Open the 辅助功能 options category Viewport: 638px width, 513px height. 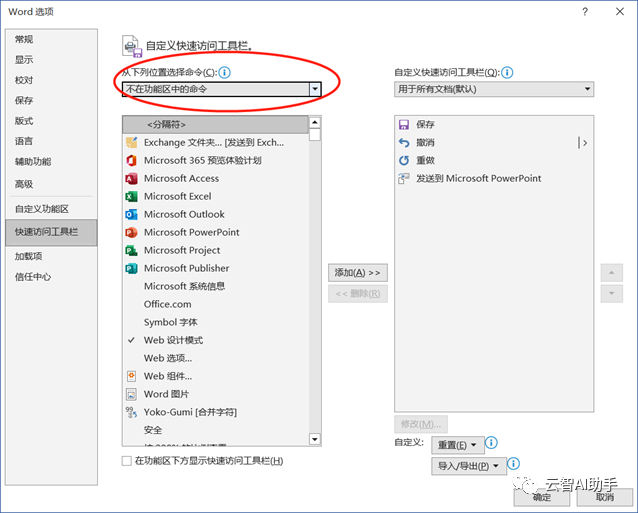(51, 162)
